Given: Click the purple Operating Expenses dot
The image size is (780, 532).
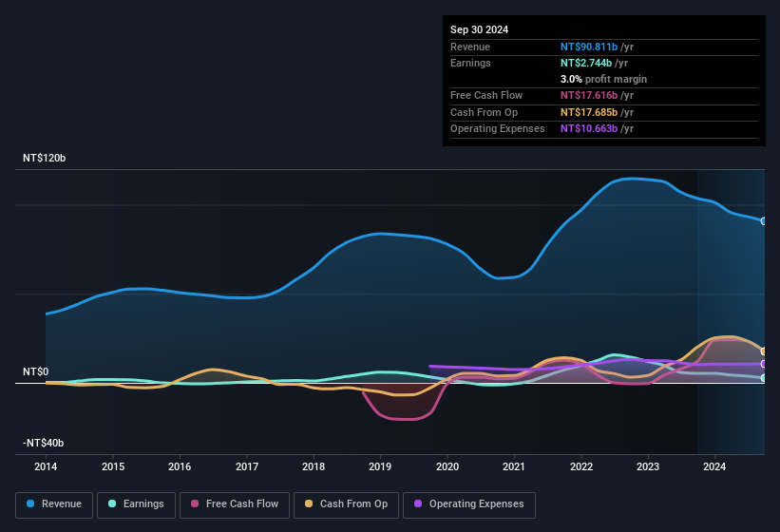Looking at the screenshot, I should coord(419,503).
